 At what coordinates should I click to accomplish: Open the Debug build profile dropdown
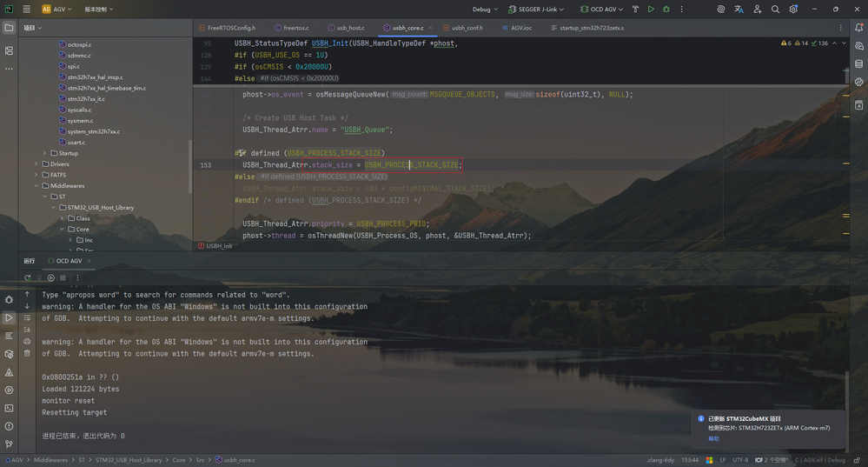(485, 10)
